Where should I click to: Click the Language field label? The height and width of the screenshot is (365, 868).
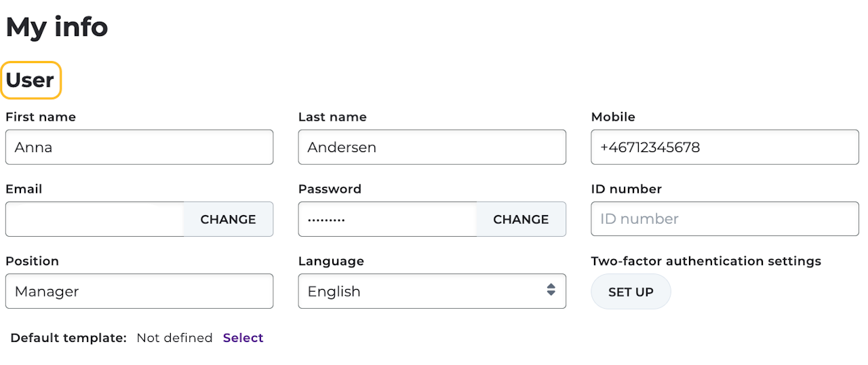click(331, 261)
